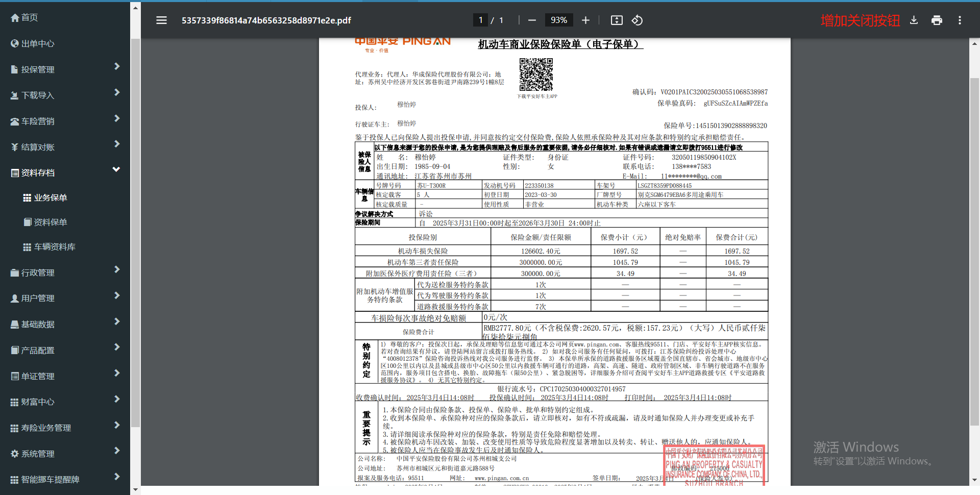Click the www.pingan.com.cn website text
This screenshot has height=495, width=980.
502,479
